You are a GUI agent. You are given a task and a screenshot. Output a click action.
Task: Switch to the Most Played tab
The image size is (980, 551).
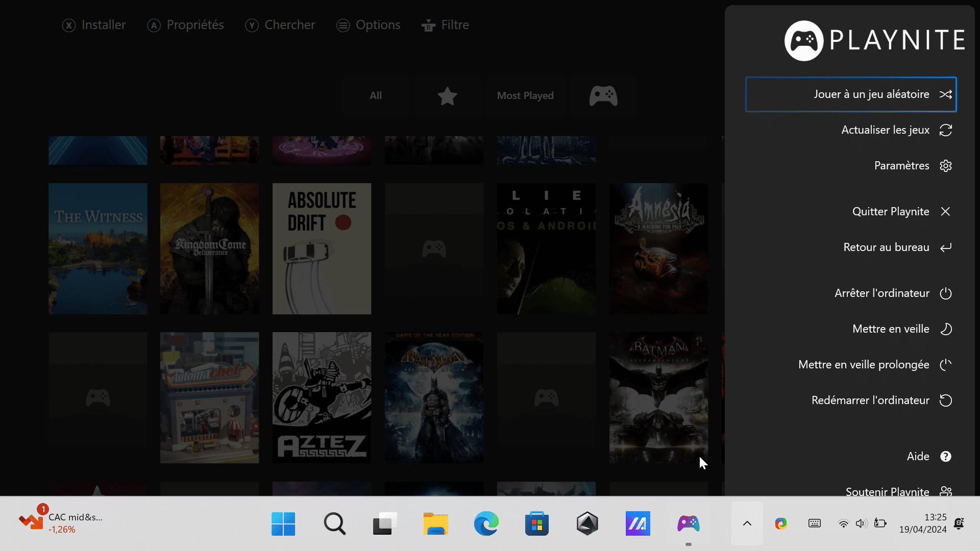tap(525, 95)
